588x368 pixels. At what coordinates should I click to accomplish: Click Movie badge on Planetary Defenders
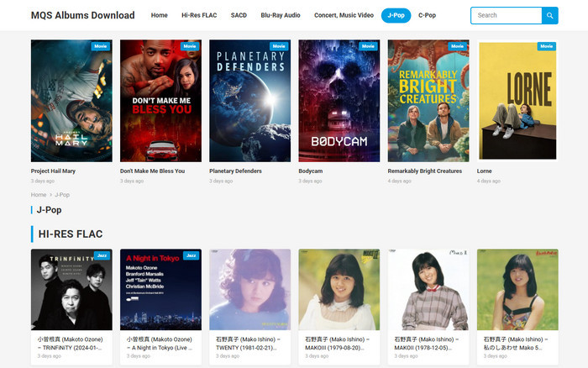click(x=279, y=46)
